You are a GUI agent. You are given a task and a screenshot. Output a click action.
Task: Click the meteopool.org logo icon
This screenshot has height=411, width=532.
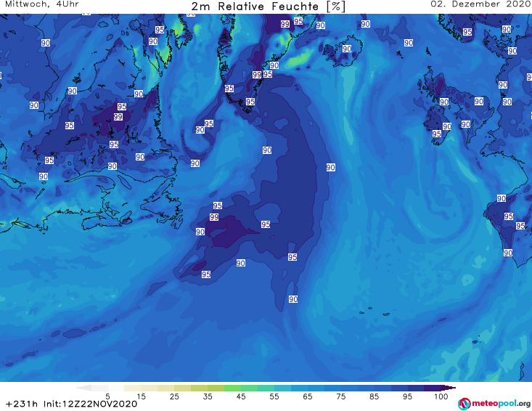[x=465, y=404]
